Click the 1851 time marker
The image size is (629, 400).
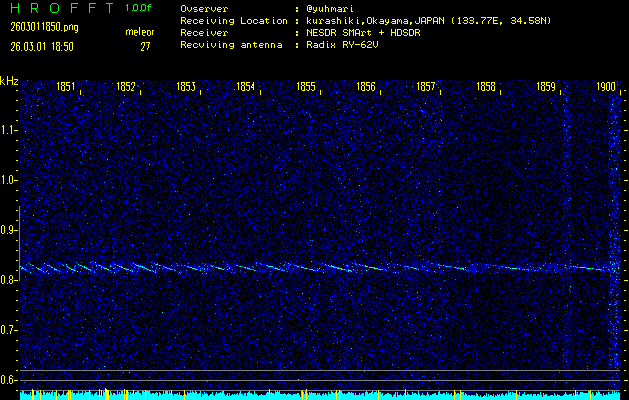click(x=66, y=87)
